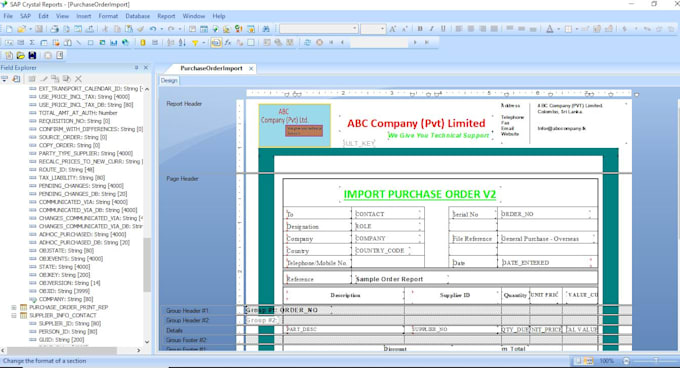This screenshot has height=368, width=680.
Task: Toggle Bold formatting
Action: pos(420,29)
